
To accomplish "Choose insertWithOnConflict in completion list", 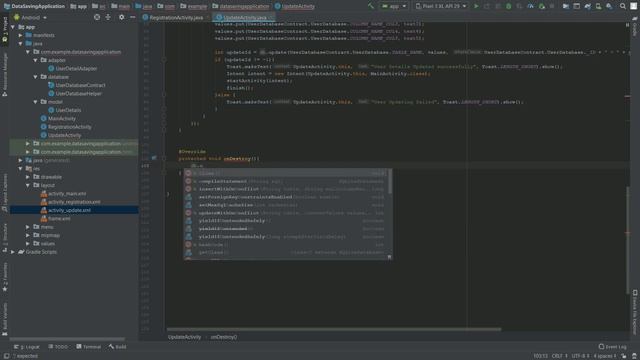I will tap(286, 189).
